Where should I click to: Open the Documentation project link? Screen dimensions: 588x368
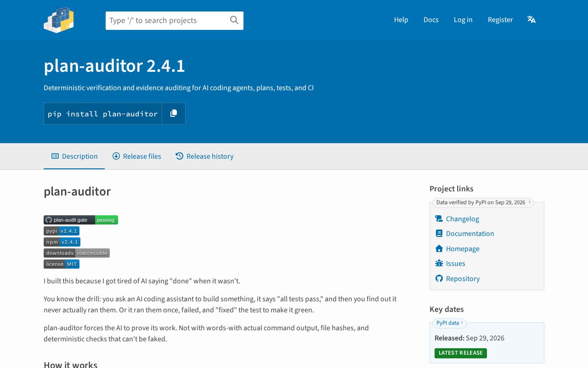tap(470, 234)
